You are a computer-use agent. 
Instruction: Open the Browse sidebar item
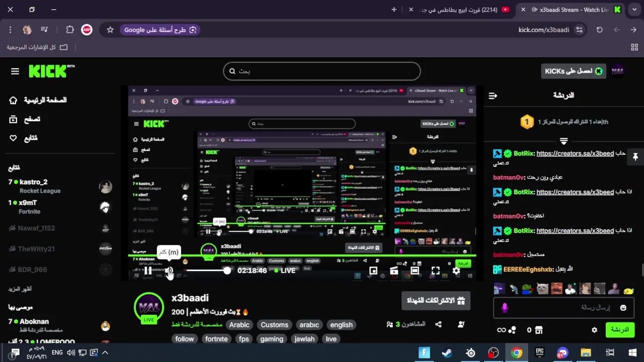click(25, 119)
